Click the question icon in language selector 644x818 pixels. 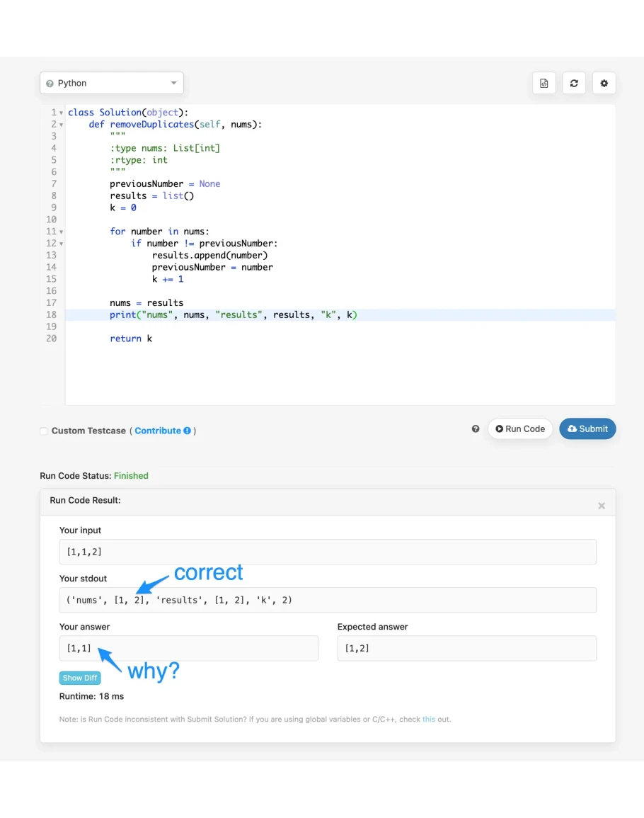[50, 84]
